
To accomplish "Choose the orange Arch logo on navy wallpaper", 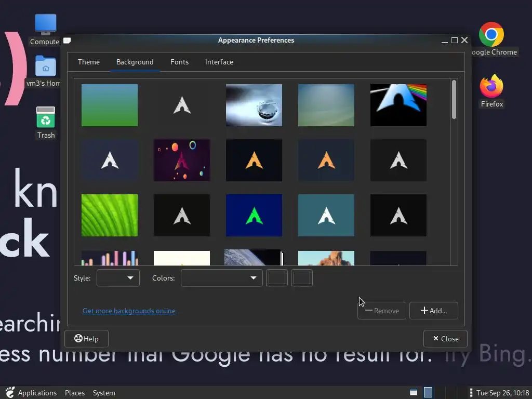I will point(326,160).
